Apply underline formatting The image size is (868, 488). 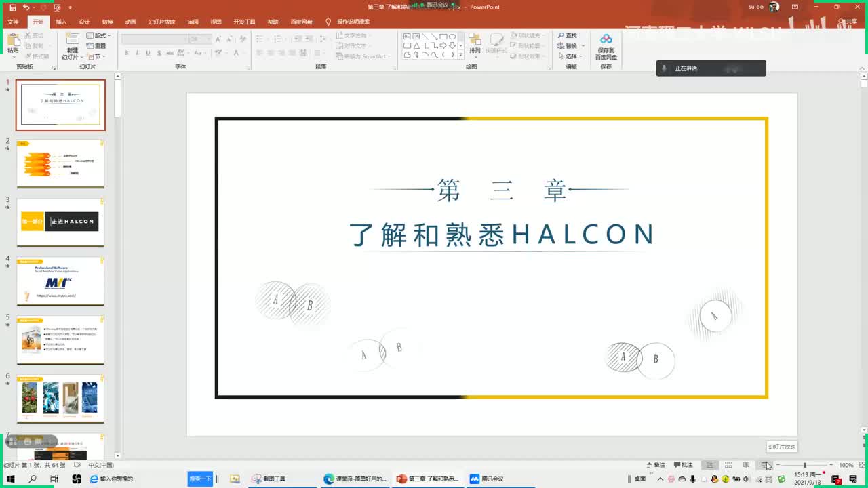148,53
